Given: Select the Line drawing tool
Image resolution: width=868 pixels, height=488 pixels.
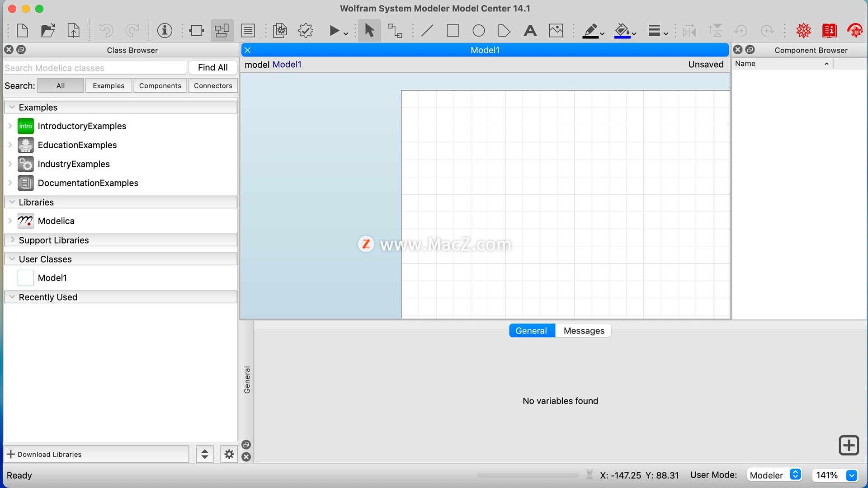Looking at the screenshot, I should 427,31.
